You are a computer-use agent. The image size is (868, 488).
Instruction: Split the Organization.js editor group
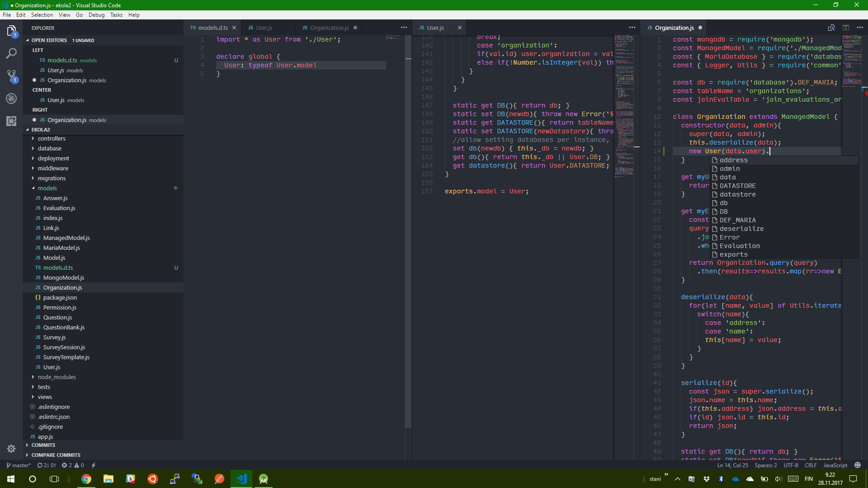pos(845,28)
